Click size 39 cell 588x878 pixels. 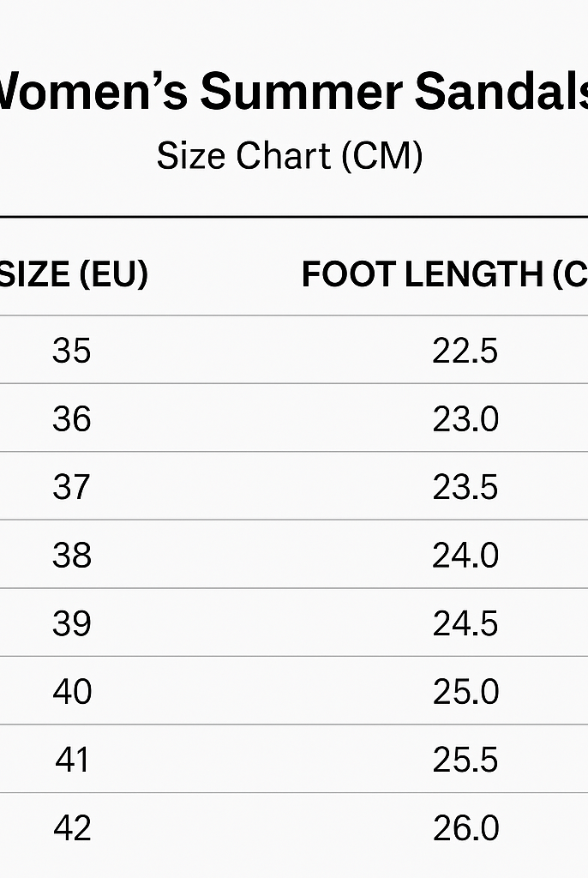[72, 623]
